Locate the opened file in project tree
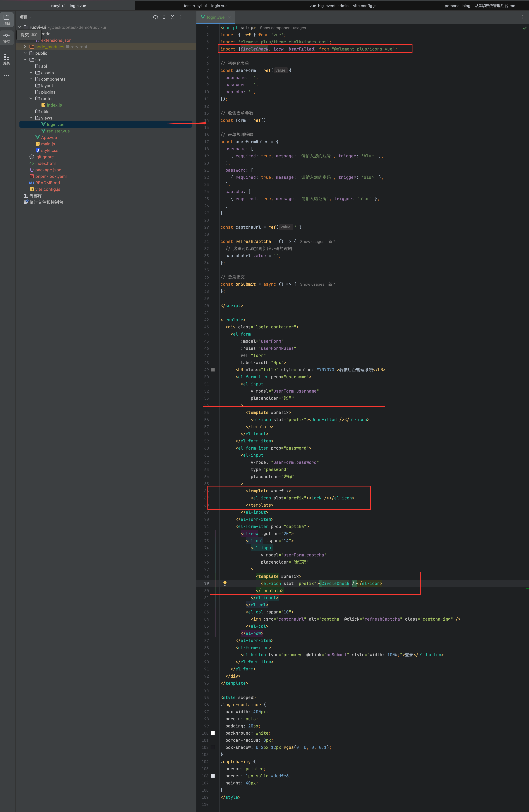 point(155,17)
